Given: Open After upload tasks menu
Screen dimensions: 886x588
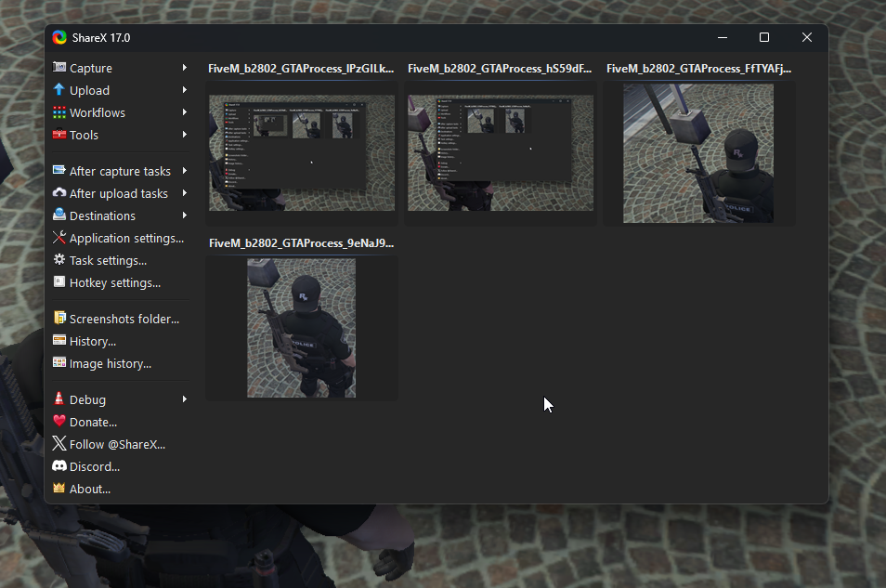Looking at the screenshot, I should pyautogui.click(x=121, y=193).
